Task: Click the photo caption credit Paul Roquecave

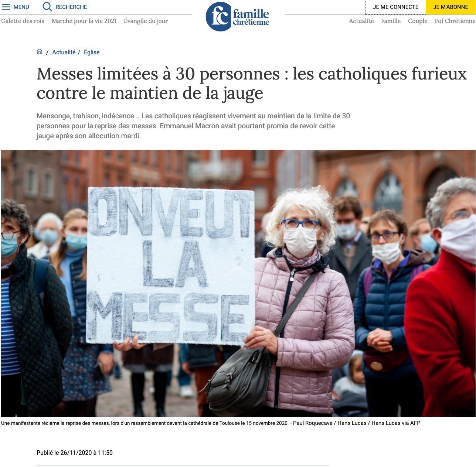Action: point(313,423)
